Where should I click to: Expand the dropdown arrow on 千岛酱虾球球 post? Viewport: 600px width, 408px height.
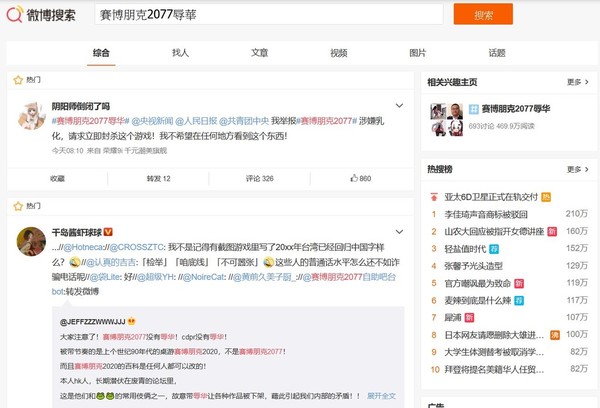coord(399,232)
